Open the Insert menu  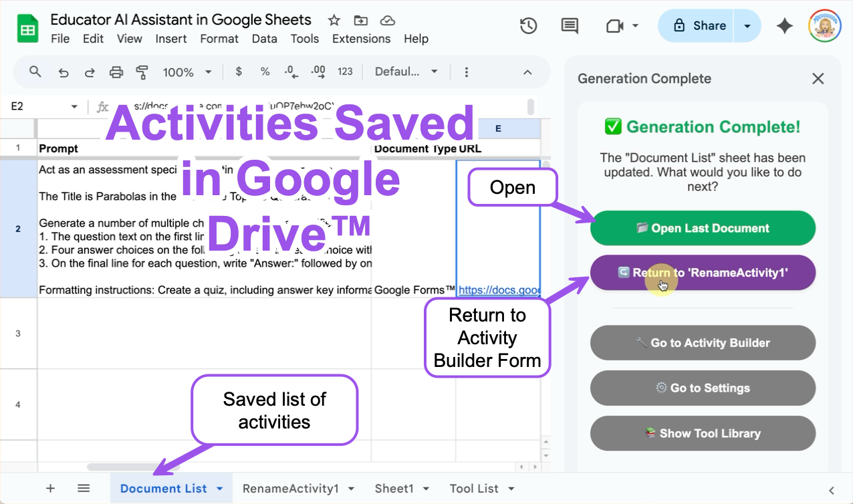pos(171,39)
